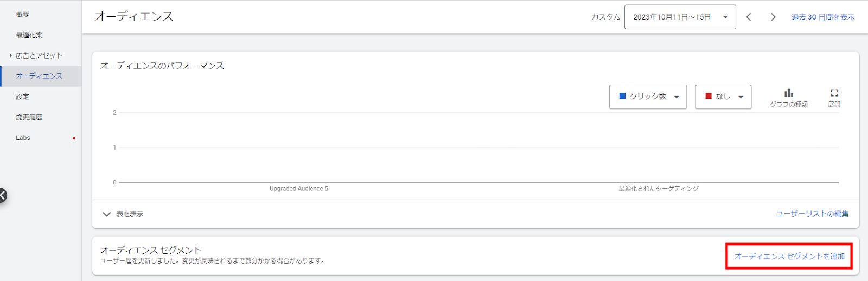Viewport: 868px width, 281px height.
Task: Expand the 広告とアセット menu item
Action: tap(39, 55)
